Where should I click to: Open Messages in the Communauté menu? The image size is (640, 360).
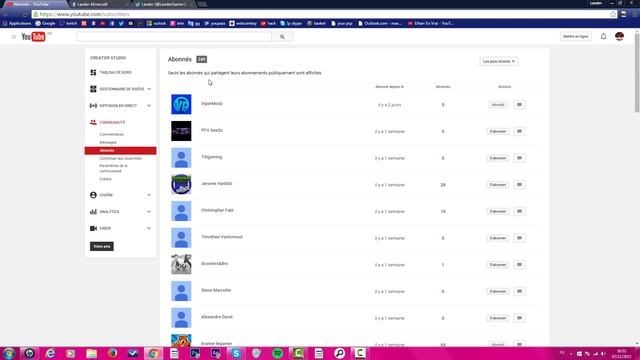click(108, 142)
